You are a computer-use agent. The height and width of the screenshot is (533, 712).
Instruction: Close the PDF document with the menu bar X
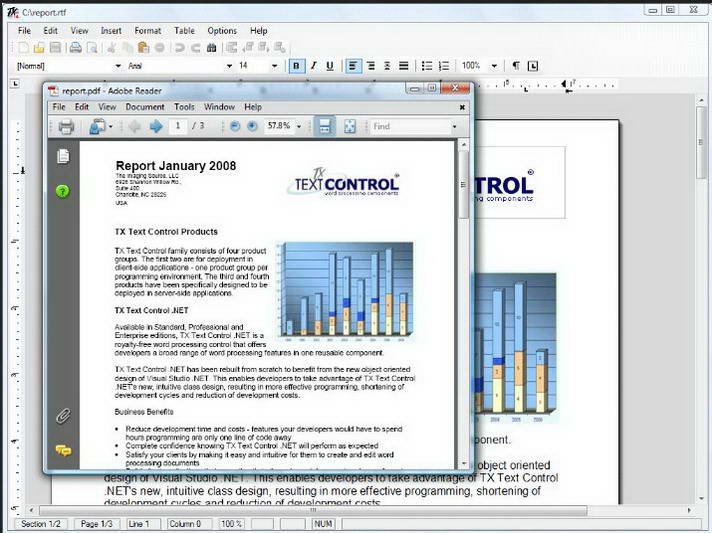[462, 108]
